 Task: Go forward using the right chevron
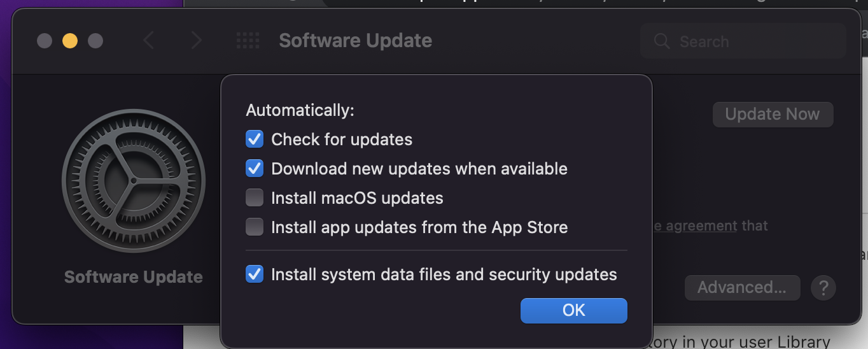coord(197,41)
